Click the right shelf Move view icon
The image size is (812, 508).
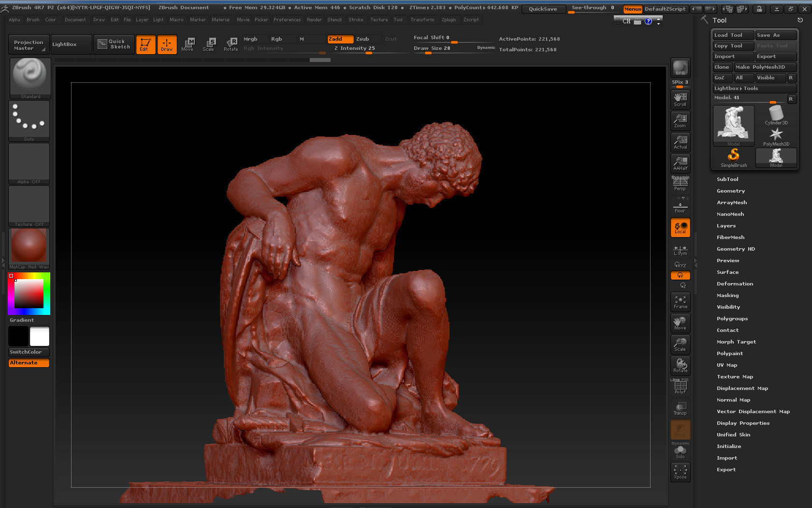[680, 323]
